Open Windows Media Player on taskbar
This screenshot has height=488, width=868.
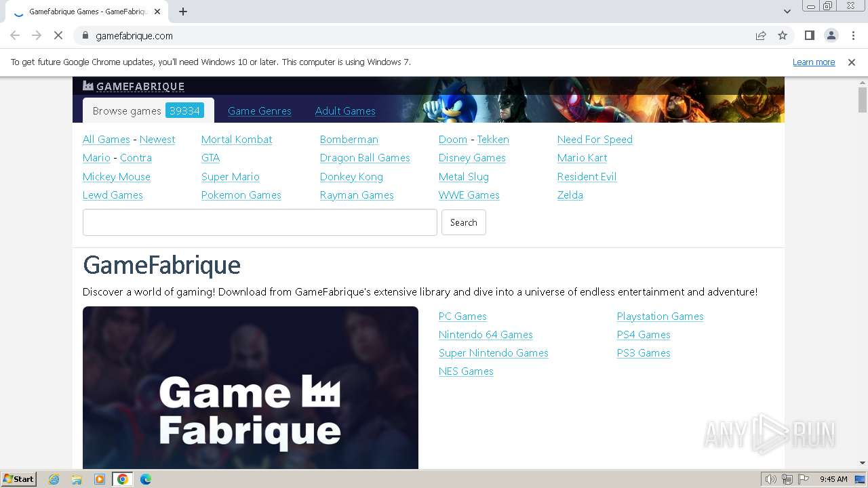point(100,479)
